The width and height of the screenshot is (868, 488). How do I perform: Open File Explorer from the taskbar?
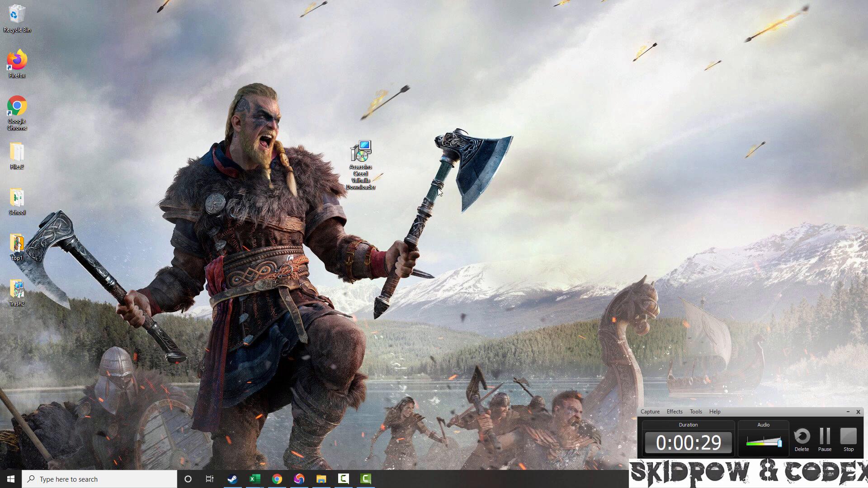[x=321, y=479]
